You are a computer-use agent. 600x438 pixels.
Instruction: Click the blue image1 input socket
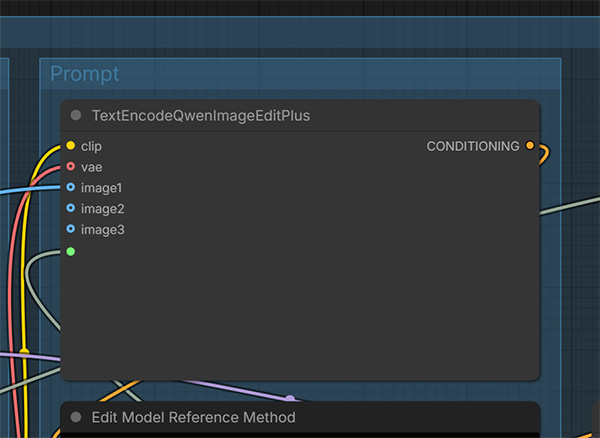tap(70, 187)
